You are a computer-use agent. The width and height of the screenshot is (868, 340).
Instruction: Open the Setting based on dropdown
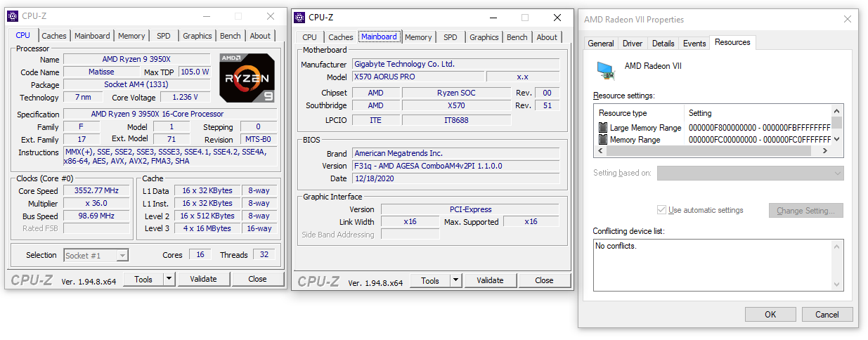[x=750, y=173]
